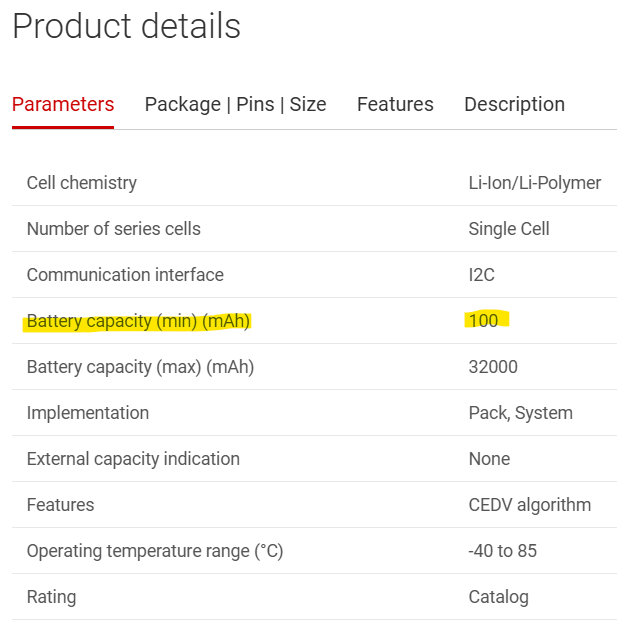
Task: Select External capacity indication label
Action: [133, 459]
